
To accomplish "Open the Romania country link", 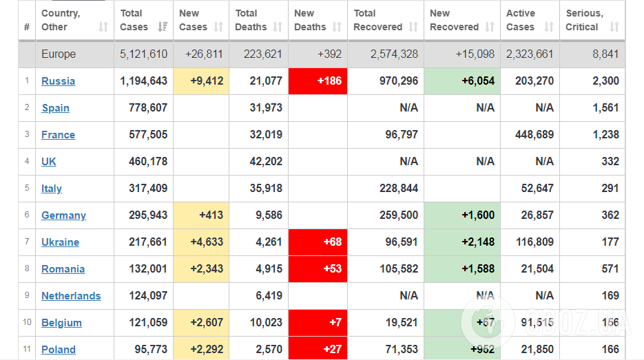I will [63, 269].
